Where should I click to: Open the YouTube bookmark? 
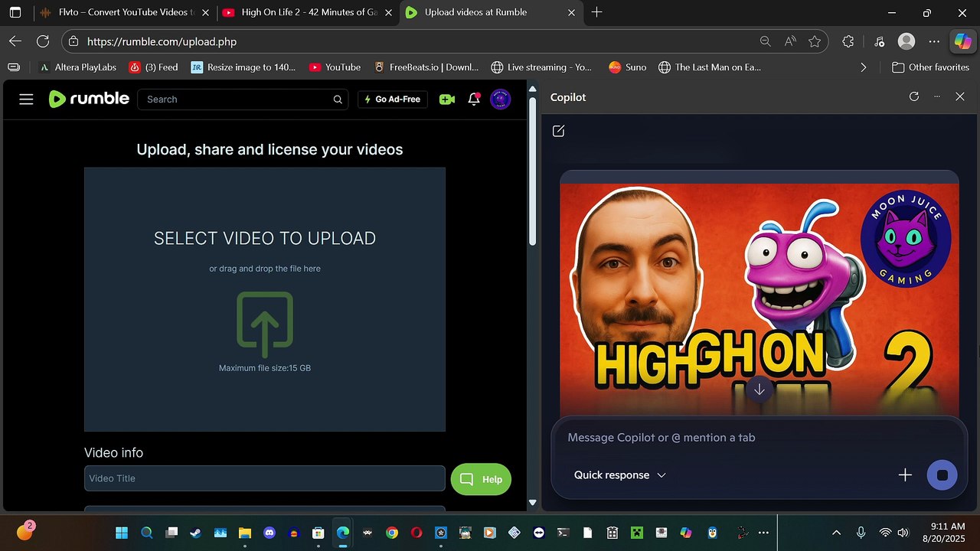[335, 67]
